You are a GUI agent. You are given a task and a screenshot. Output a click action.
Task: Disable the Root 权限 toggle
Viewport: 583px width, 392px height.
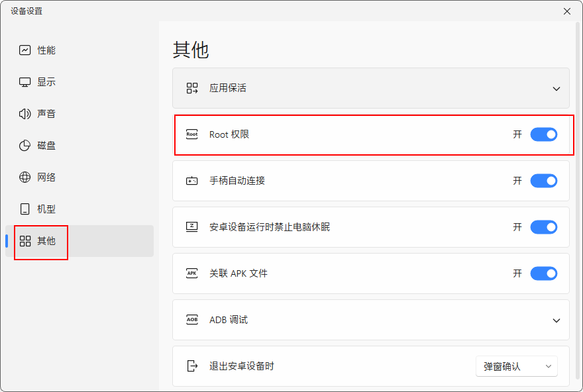pyautogui.click(x=543, y=134)
